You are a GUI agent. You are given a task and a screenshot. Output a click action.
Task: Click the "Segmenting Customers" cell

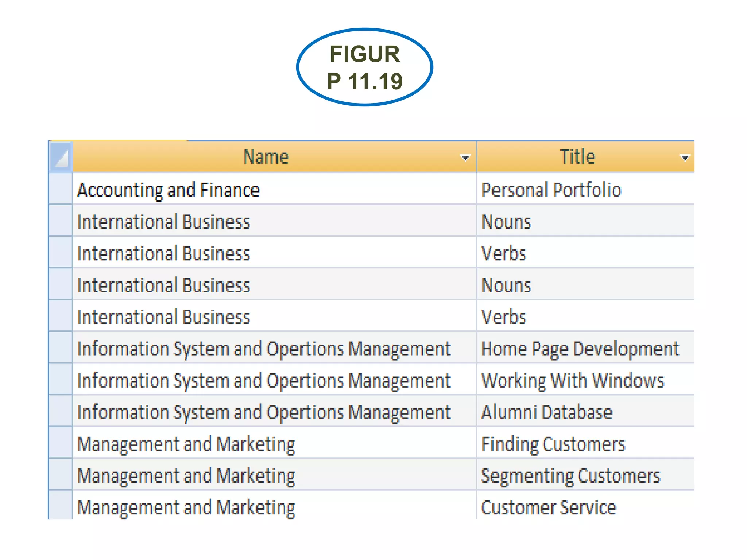click(x=570, y=475)
